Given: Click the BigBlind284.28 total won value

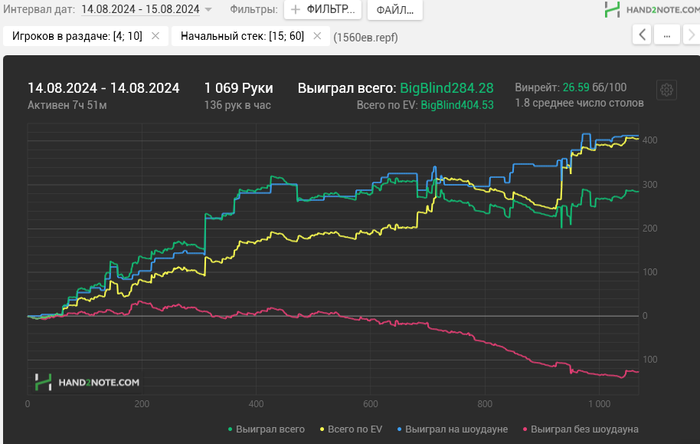Looking at the screenshot, I should click(446, 88).
